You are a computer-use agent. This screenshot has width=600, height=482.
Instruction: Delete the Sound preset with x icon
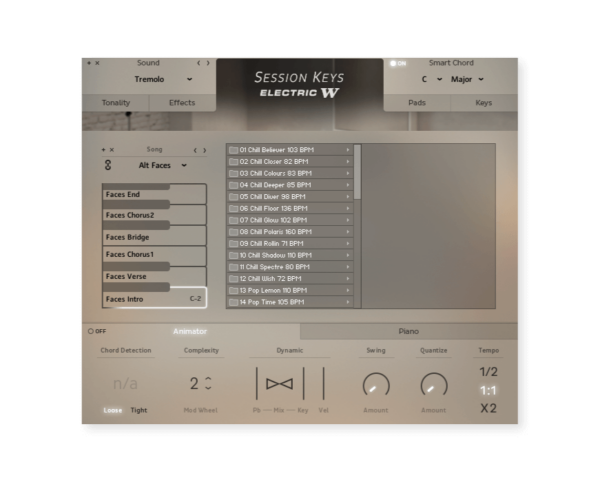coord(97,63)
